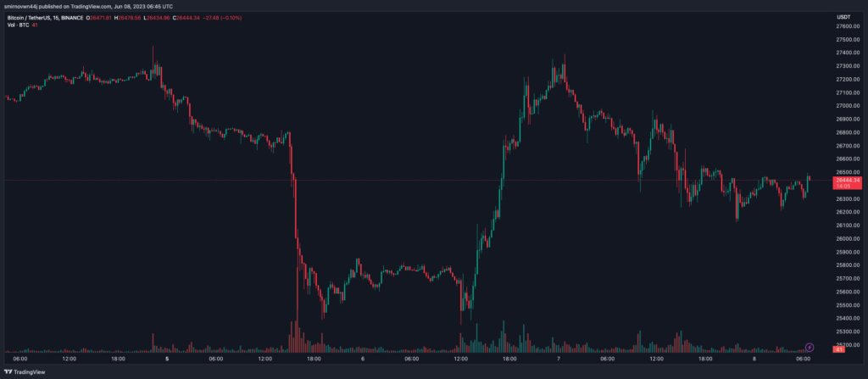868x379 pixels.
Task: Select the date marker 5 on time axis
Action: tap(167, 359)
